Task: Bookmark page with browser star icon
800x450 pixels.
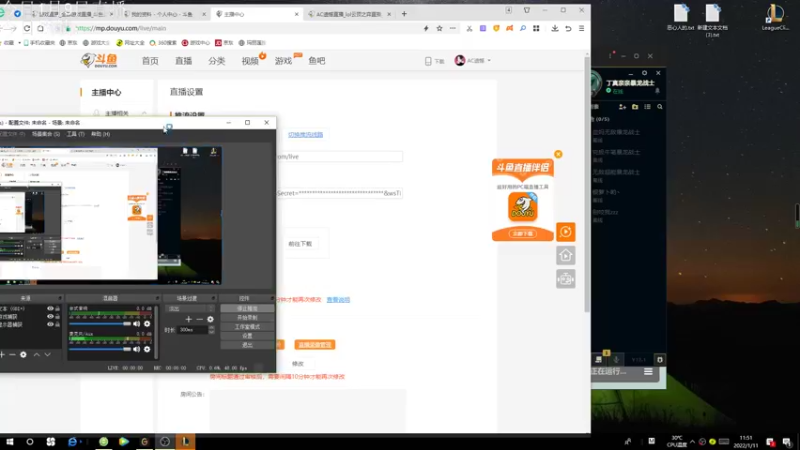Action: (439, 29)
